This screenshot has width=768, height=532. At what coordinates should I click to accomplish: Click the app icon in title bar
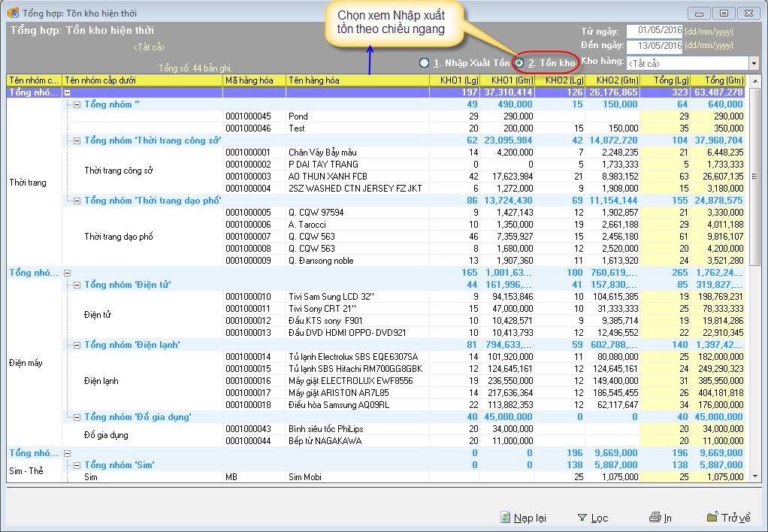(x=13, y=13)
